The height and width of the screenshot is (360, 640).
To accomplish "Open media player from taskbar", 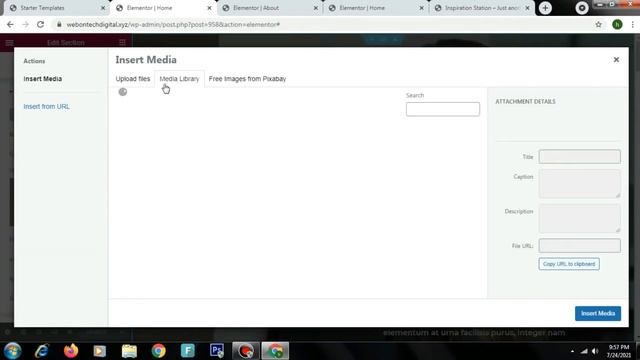I will click(x=100, y=351).
